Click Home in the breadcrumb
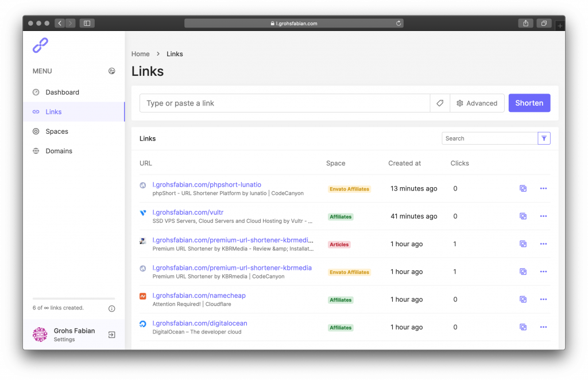This screenshot has height=380, width=588. (140, 54)
